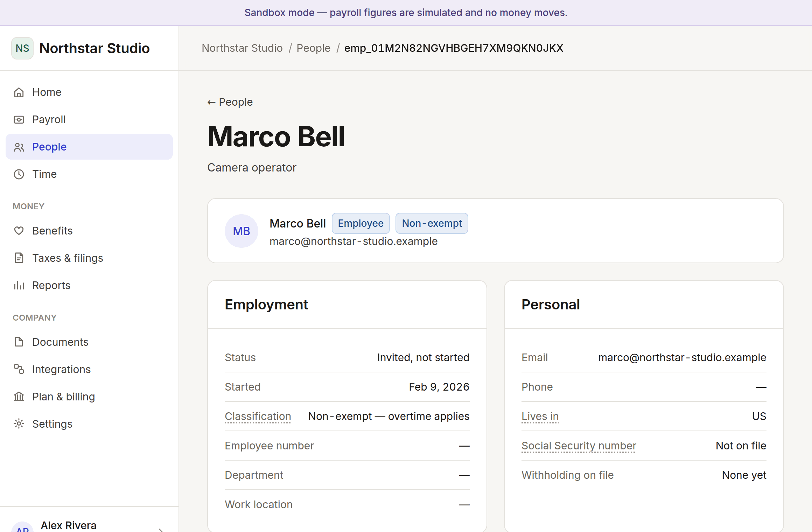Click the Employee number label
This screenshot has height=532, width=812.
tap(269, 446)
